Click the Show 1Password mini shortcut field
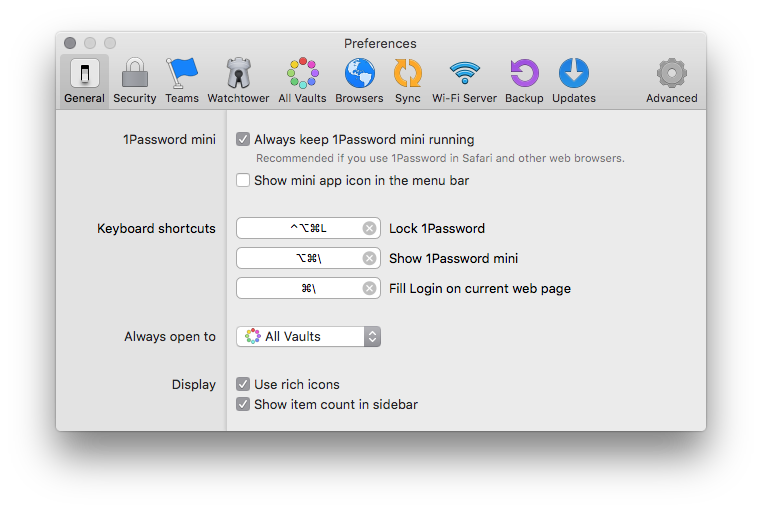The image size is (762, 511). (308, 258)
